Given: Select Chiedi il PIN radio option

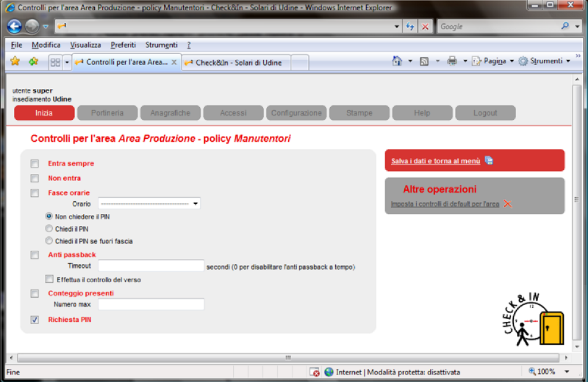Looking at the screenshot, I should 49,229.
